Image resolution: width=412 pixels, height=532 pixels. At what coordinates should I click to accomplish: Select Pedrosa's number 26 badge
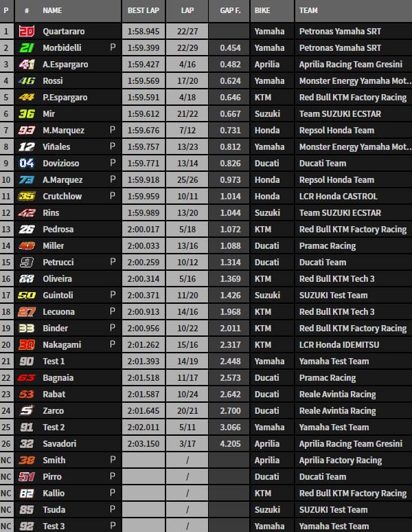tap(26, 230)
